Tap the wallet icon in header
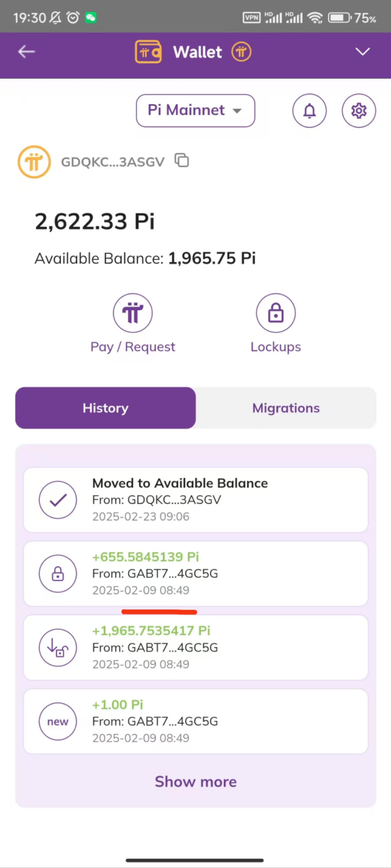The height and width of the screenshot is (868, 391). pyautogui.click(x=148, y=52)
